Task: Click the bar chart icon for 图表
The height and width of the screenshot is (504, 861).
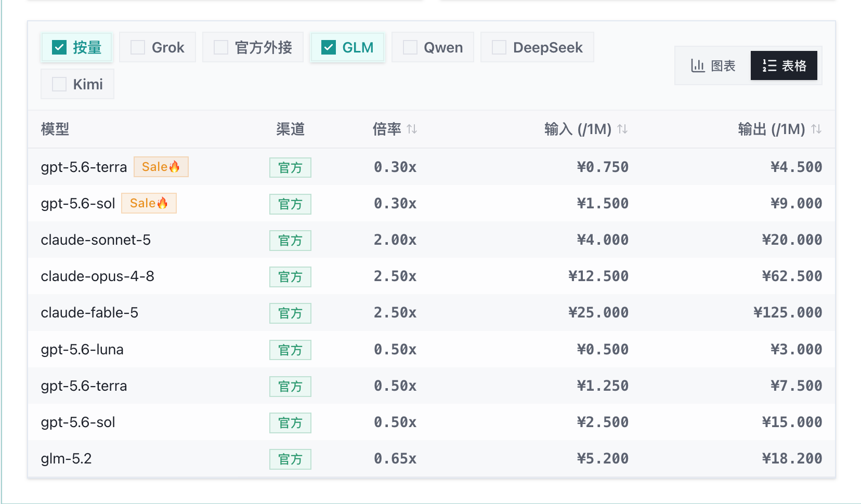Action: coord(697,65)
